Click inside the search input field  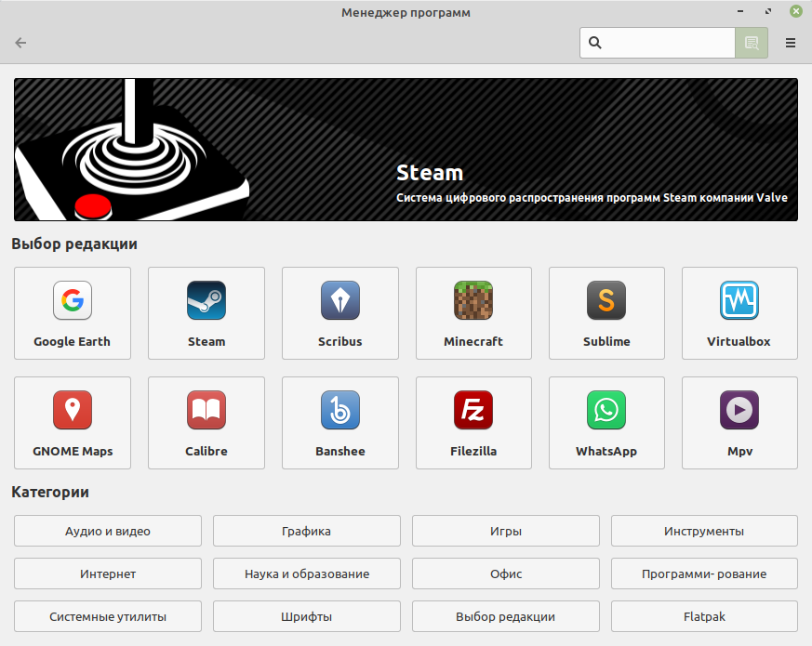(x=658, y=43)
